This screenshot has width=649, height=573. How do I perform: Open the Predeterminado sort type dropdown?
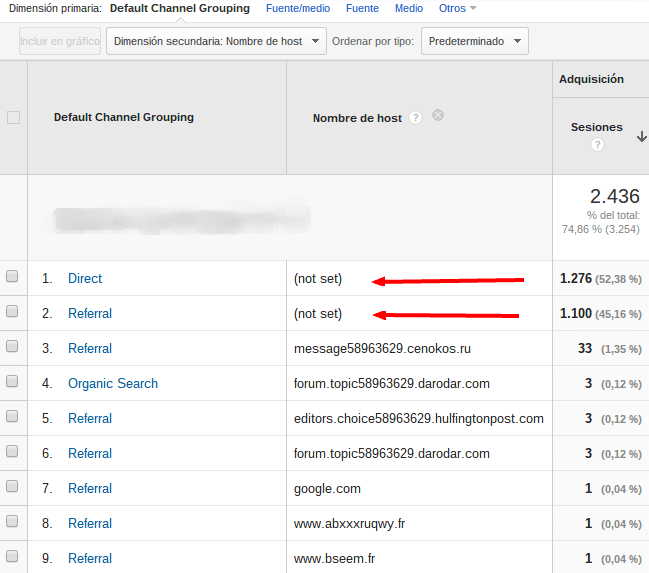(475, 41)
